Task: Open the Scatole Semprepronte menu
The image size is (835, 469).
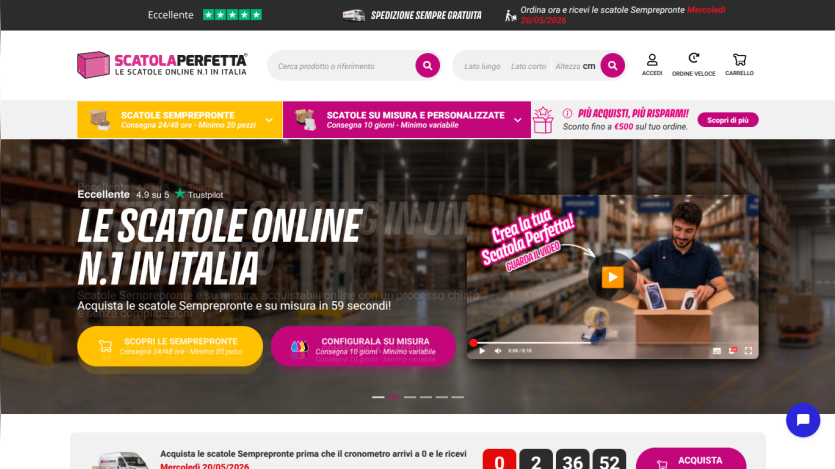Action: [x=179, y=120]
